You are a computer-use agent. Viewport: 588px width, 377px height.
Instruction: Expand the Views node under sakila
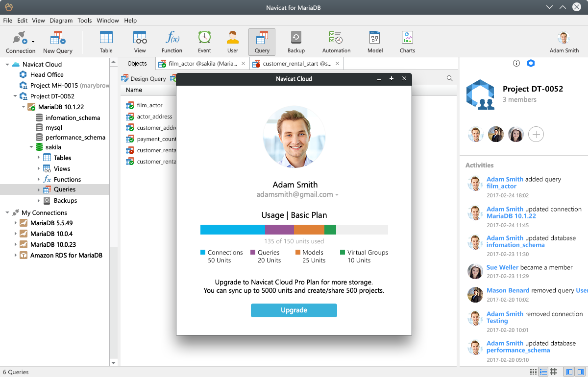point(39,168)
